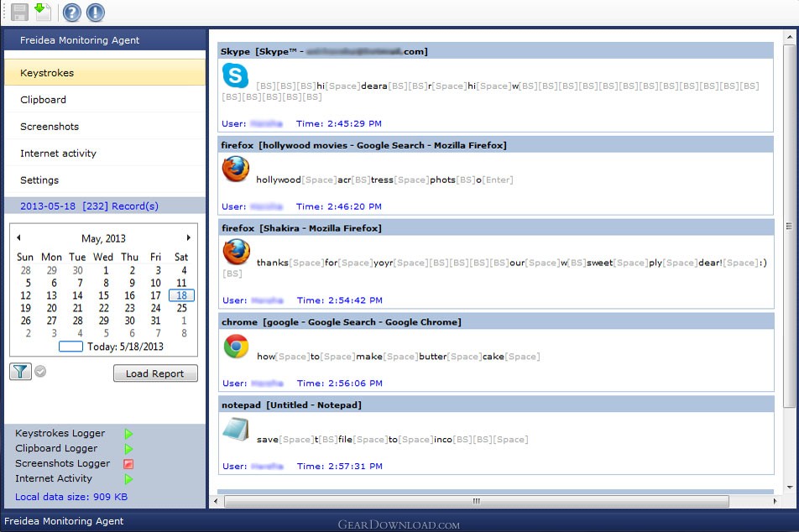Click Firefox icon in hollywood movies record

click(235, 169)
